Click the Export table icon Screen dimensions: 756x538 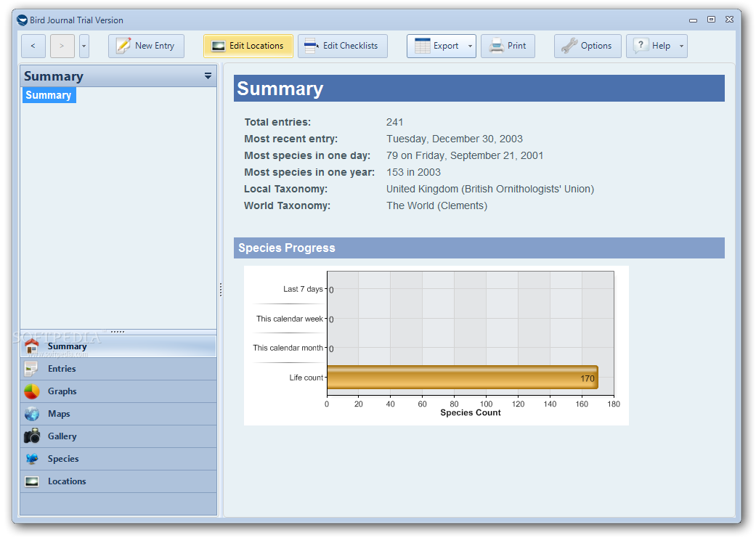(x=423, y=46)
